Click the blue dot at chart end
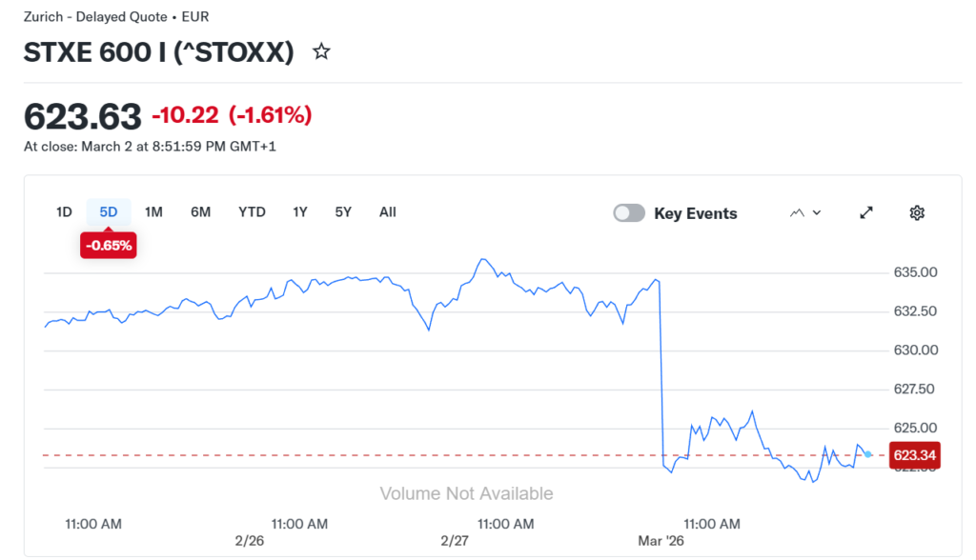 tap(867, 454)
